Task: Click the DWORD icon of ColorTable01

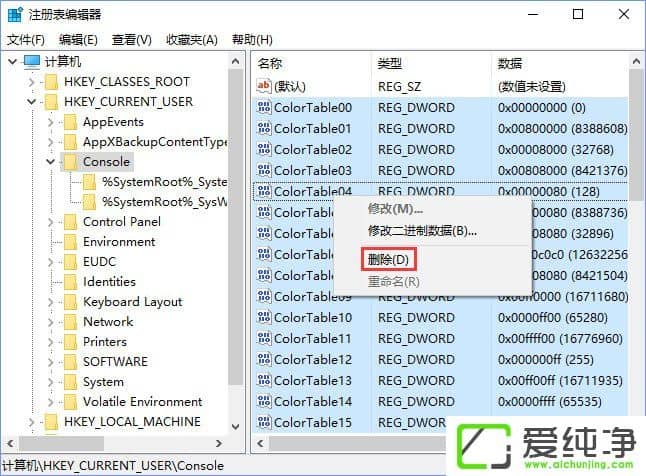Action: pos(264,129)
